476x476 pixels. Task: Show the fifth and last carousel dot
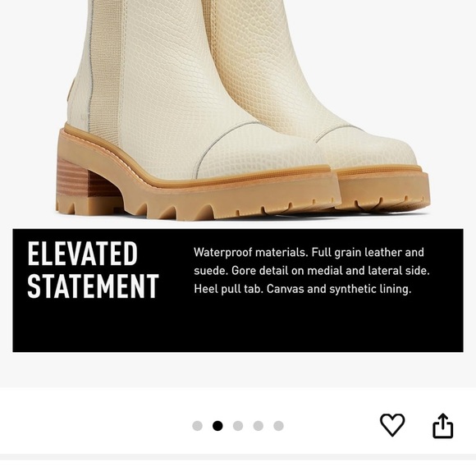[278, 426]
